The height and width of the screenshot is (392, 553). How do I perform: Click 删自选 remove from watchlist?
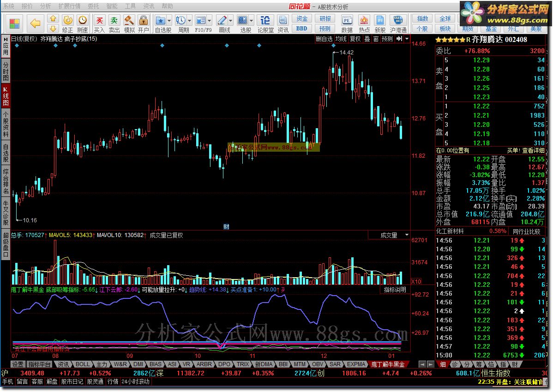(x=324, y=39)
